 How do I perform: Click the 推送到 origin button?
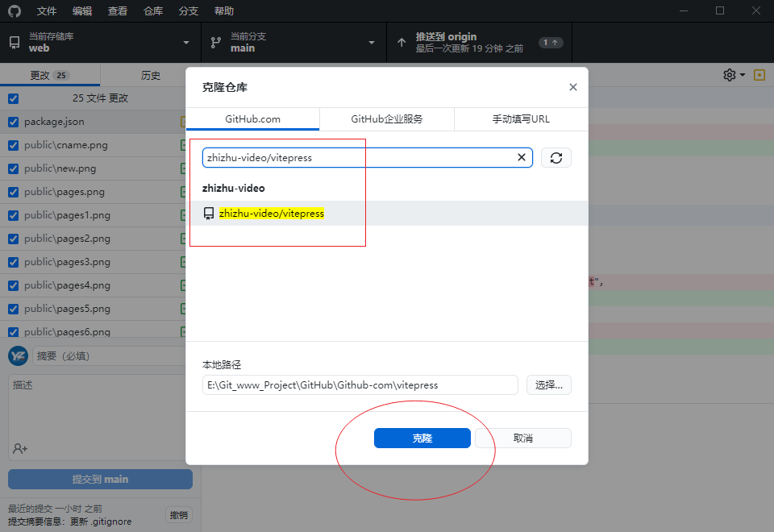[x=480, y=43]
